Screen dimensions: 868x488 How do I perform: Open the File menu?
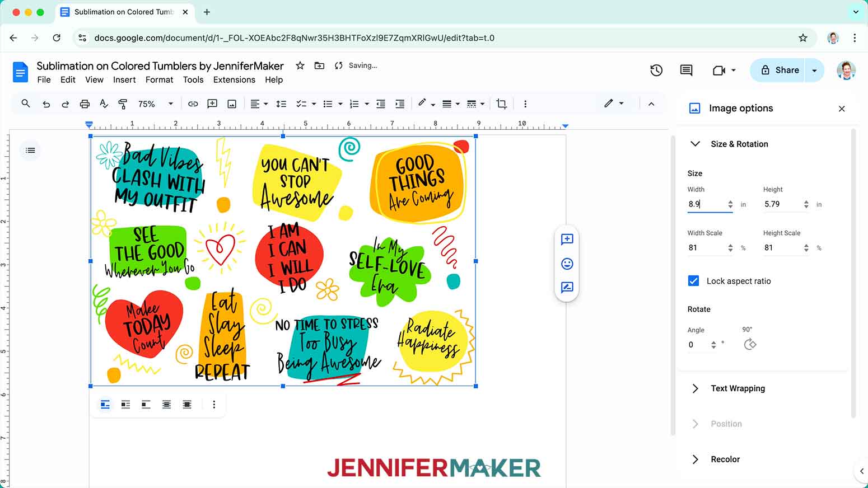click(x=44, y=80)
